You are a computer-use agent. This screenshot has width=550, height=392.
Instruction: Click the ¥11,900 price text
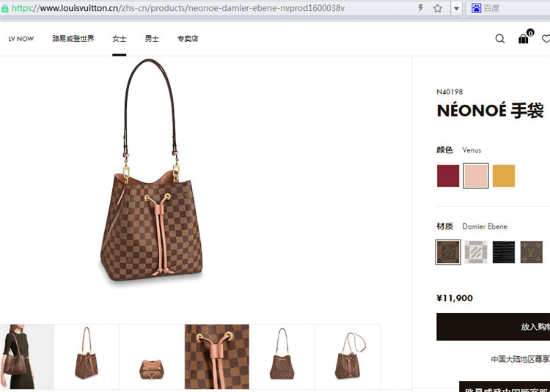(455, 298)
